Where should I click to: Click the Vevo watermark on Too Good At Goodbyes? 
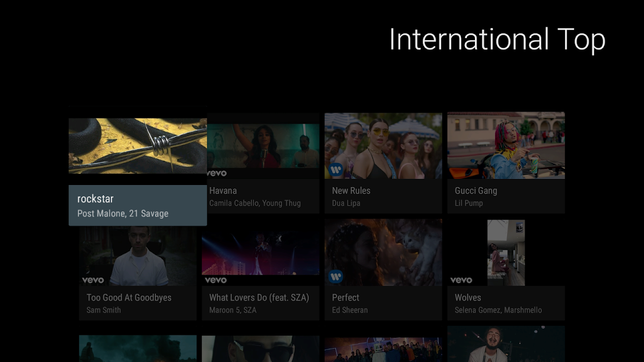pos(94,280)
